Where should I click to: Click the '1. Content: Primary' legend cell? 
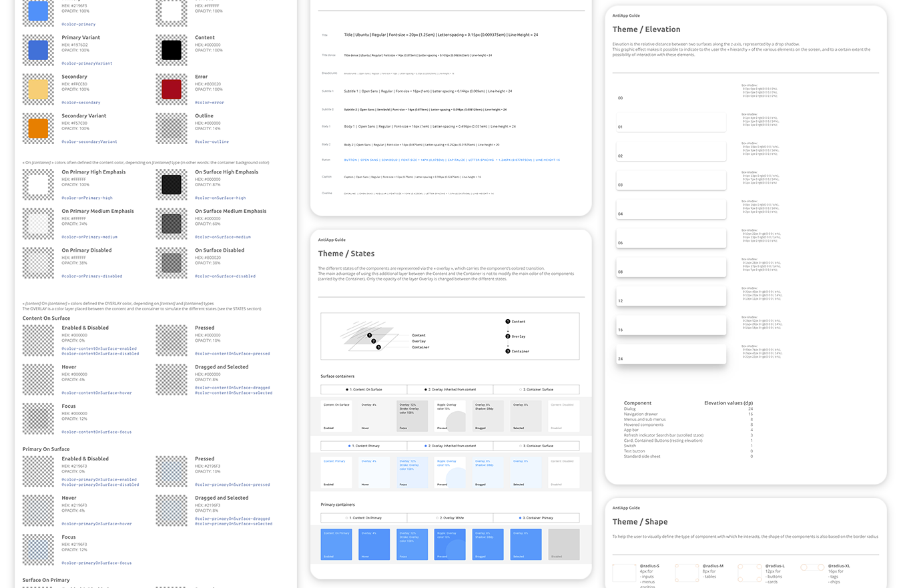tap(364, 445)
